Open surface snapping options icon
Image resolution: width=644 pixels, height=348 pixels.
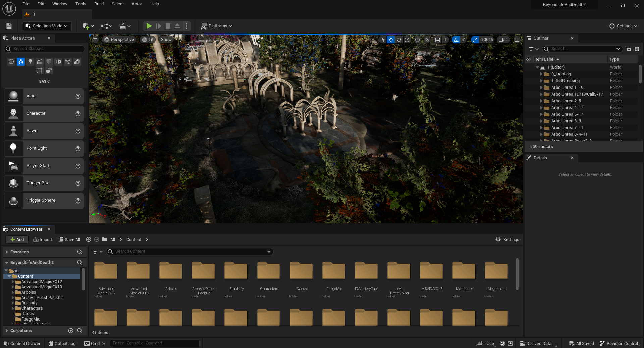[x=427, y=40]
